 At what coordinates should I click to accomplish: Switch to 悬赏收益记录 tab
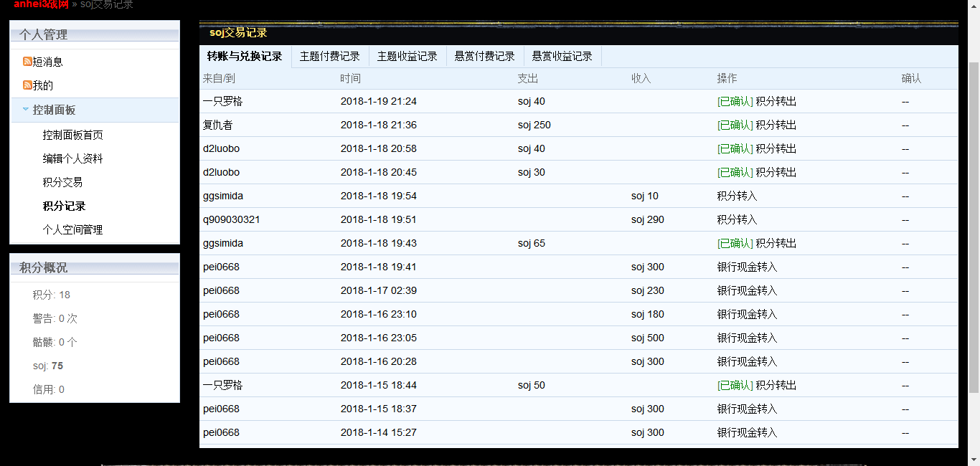(x=562, y=56)
